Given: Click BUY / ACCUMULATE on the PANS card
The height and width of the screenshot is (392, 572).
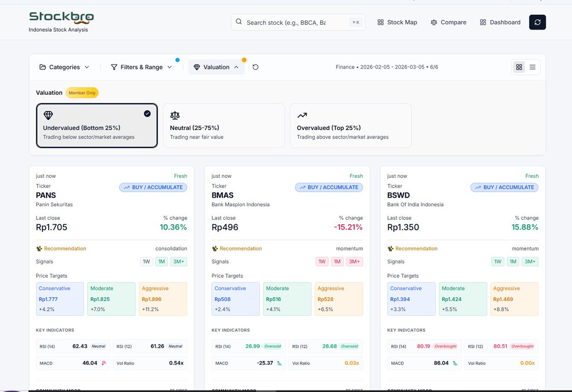Looking at the screenshot, I should click(153, 187).
